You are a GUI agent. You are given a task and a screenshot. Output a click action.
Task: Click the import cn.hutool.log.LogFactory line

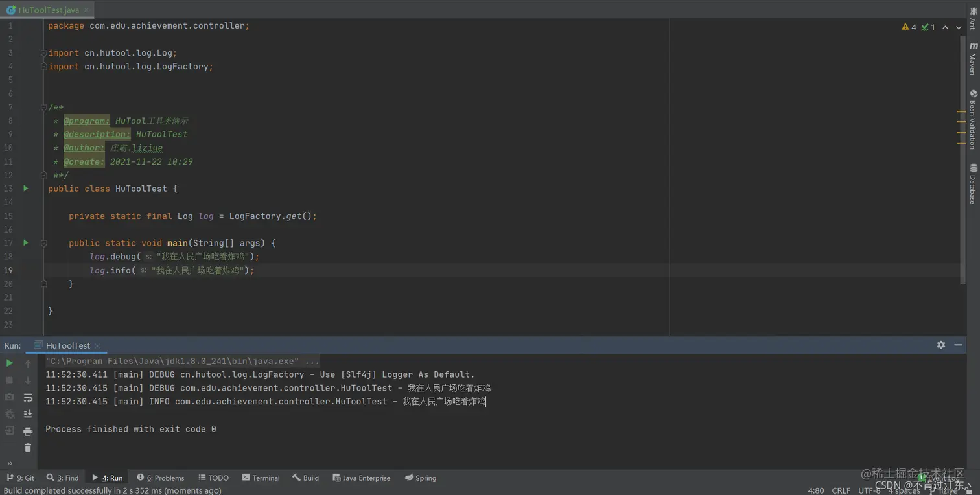(x=130, y=67)
